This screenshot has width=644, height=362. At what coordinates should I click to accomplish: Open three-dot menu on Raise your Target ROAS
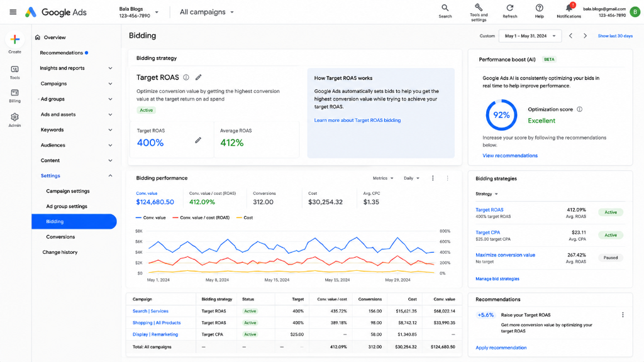623,315
